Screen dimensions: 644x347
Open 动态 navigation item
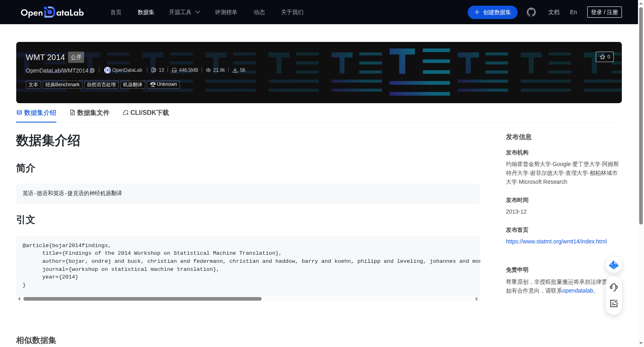click(259, 12)
